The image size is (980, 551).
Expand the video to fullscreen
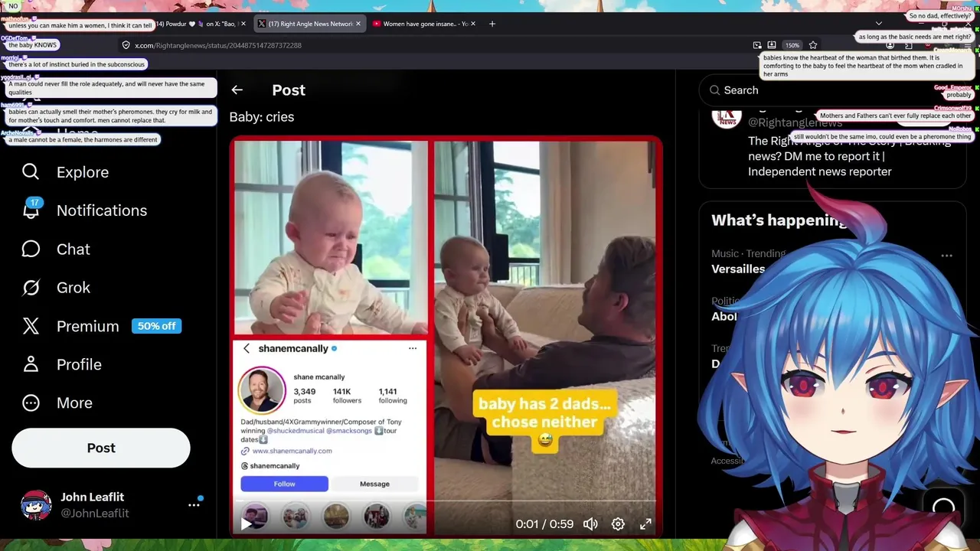tap(645, 524)
